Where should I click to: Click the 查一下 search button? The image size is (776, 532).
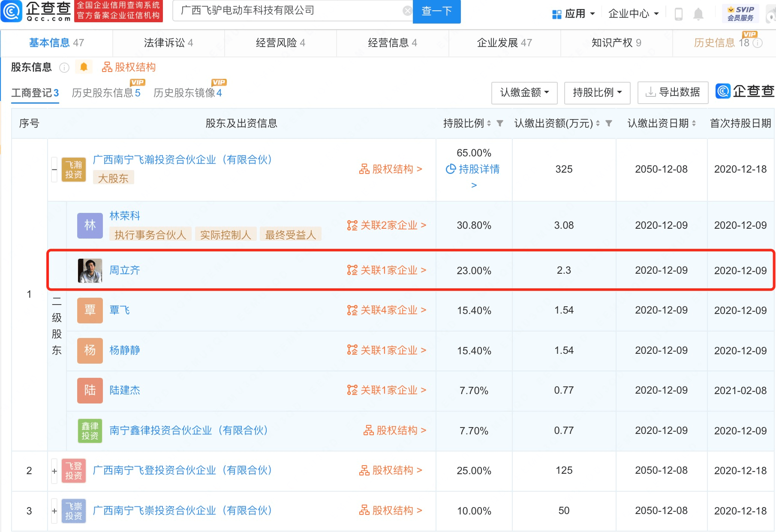point(436,11)
